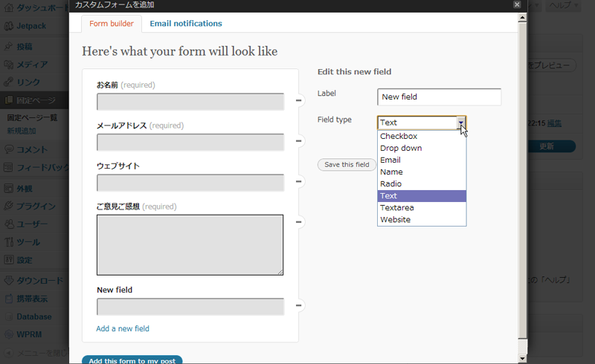Click the New field preview input

click(x=190, y=307)
